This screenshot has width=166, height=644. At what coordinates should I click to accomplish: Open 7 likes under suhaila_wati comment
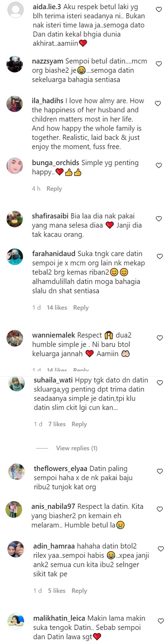[57, 424]
